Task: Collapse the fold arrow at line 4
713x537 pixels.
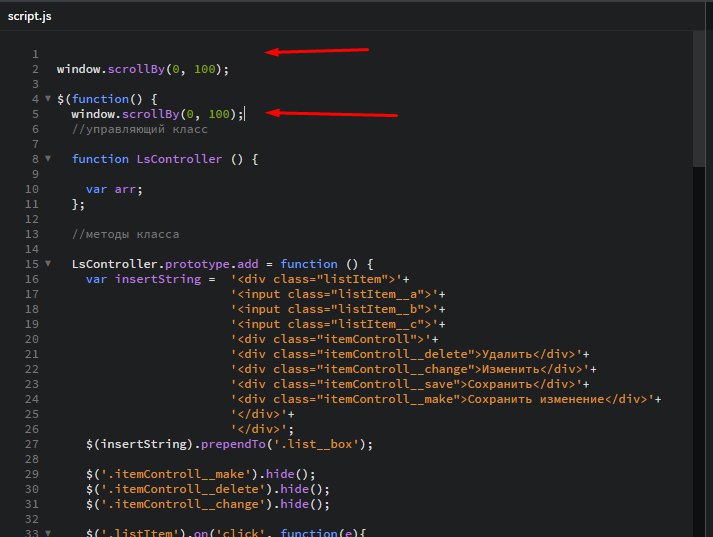Action: click(48, 98)
